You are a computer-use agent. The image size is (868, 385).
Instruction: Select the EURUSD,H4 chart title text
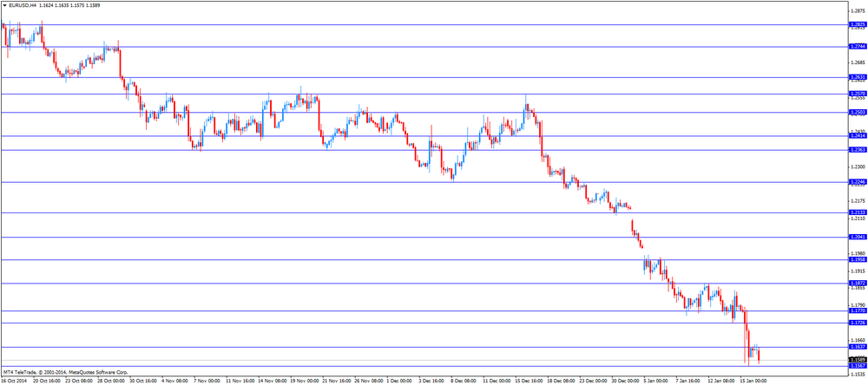pyautogui.click(x=23, y=5)
